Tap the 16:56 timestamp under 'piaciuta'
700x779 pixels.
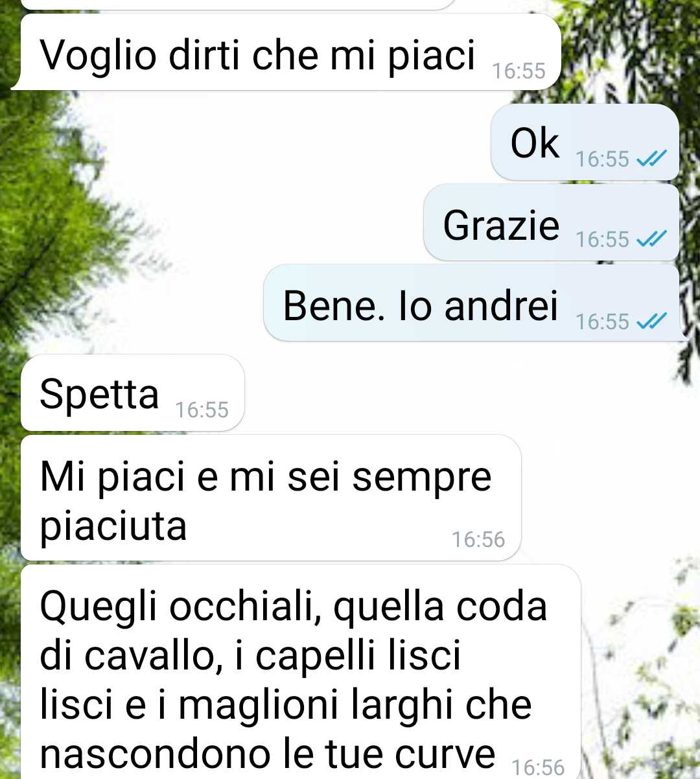point(478,539)
